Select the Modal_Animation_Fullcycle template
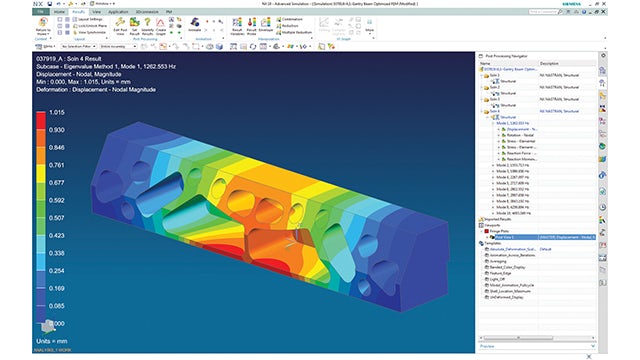Screen dimensions: 640x360 point(511,285)
